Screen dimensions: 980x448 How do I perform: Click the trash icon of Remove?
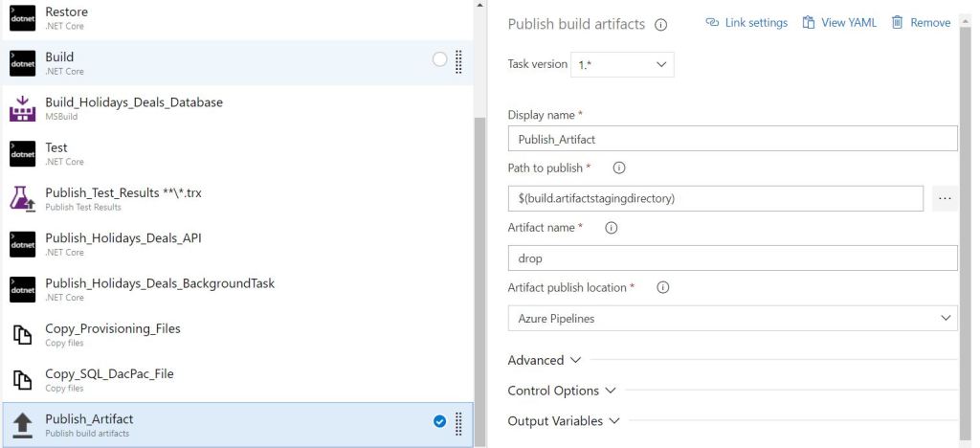pos(897,22)
